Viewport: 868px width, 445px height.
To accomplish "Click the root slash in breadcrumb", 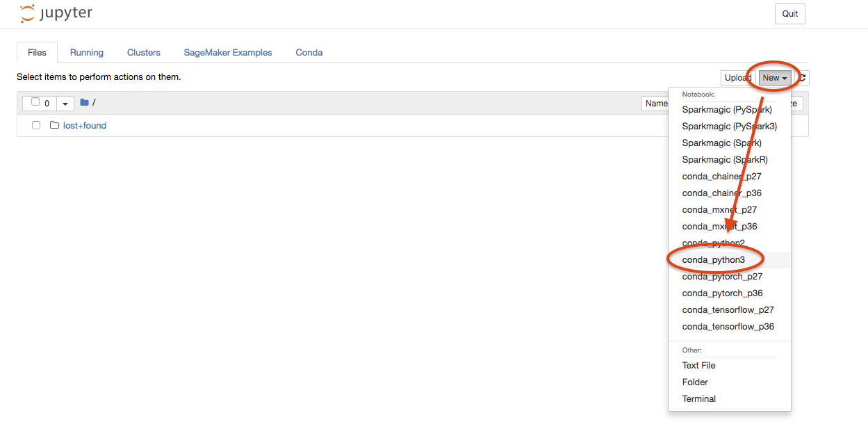I will tap(94, 103).
